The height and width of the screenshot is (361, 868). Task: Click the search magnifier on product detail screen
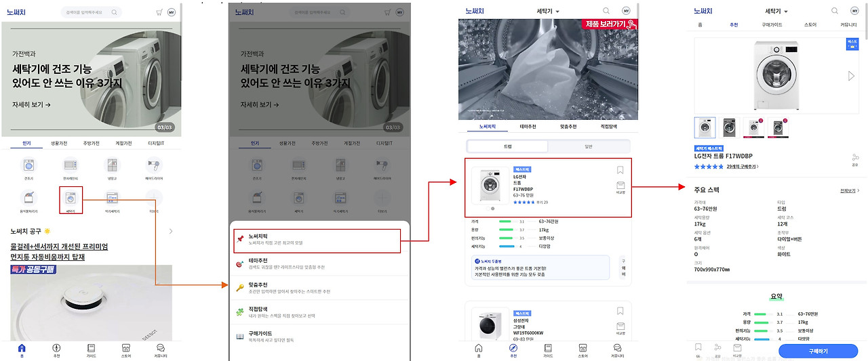(835, 11)
